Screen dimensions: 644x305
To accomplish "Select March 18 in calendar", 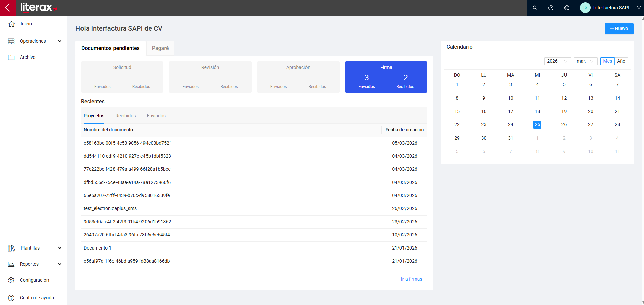I will pos(537,111).
